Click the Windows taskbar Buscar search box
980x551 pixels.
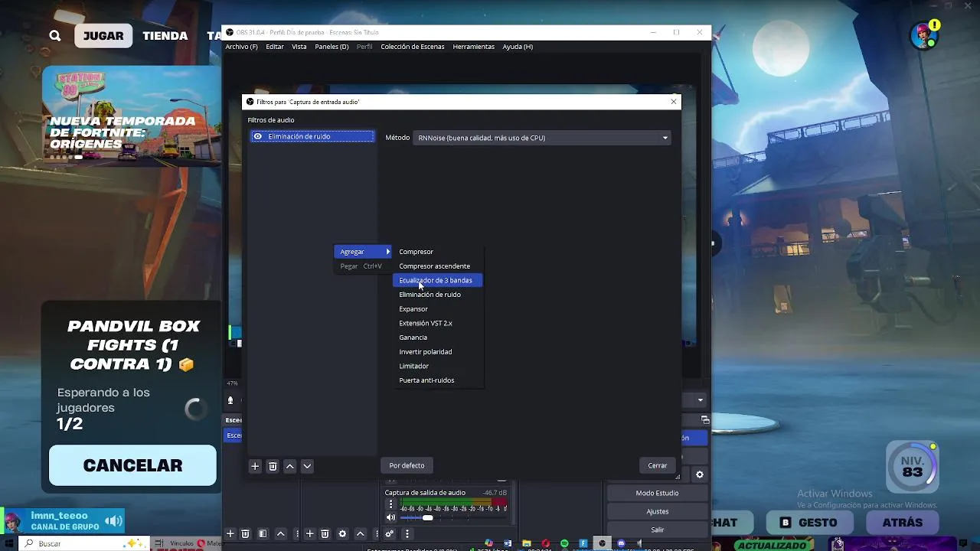(x=83, y=543)
